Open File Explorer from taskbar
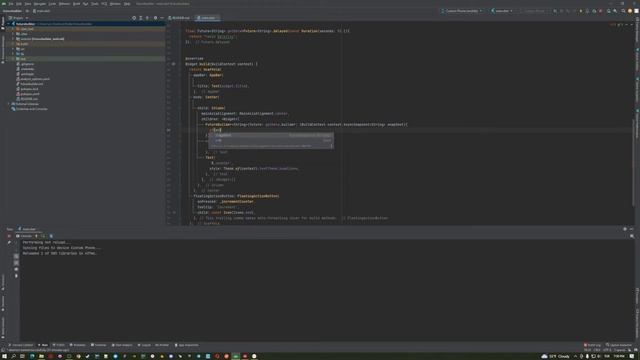 coord(41,356)
